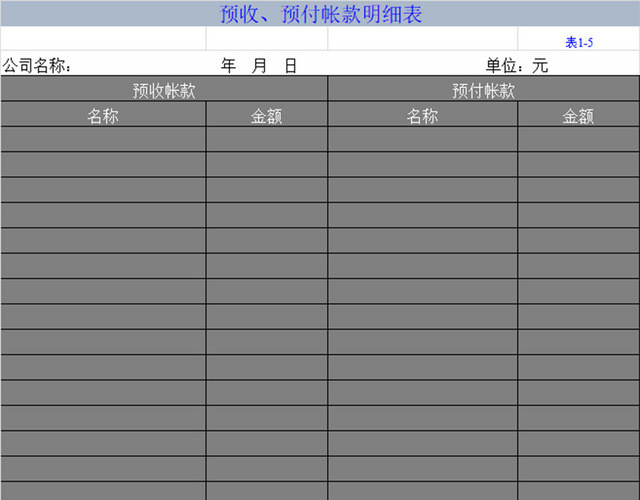Click the 预收帐款 header cell
This screenshot has height=500, width=640.
pos(164,89)
